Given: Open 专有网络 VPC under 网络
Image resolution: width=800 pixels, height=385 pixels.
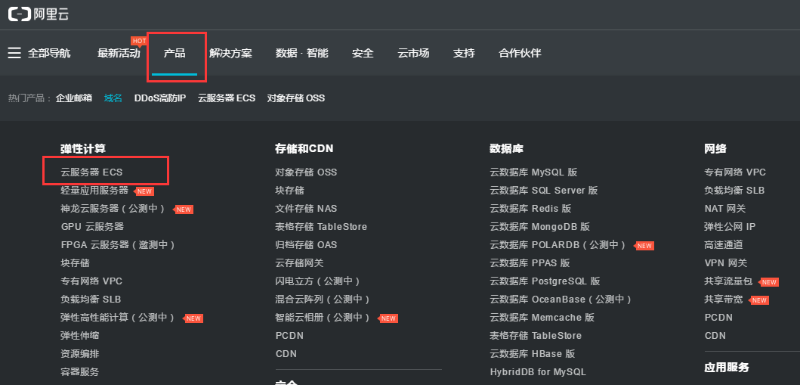Looking at the screenshot, I should 735,172.
